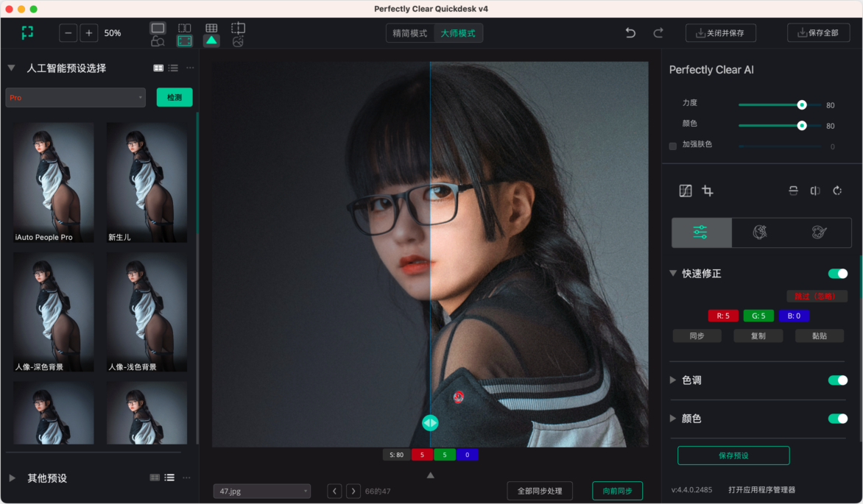Click the before/after split divider handle

click(431, 423)
